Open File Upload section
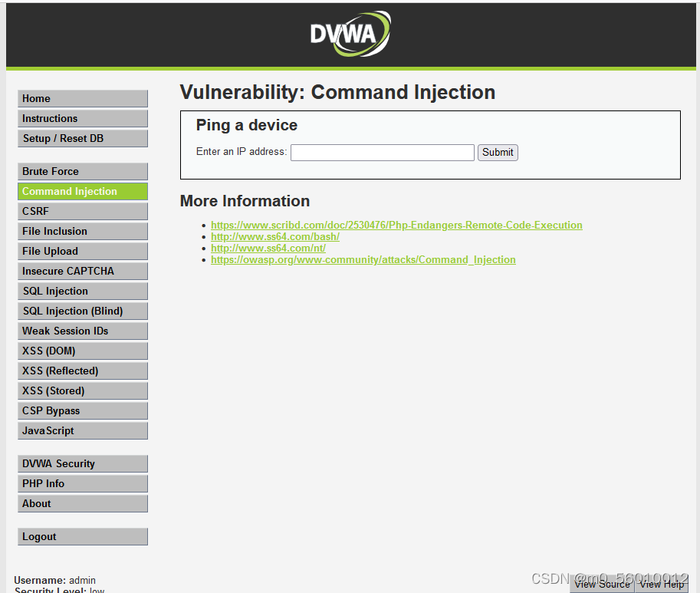Viewport: 700px width, 593px height. [x=83, y=251]
